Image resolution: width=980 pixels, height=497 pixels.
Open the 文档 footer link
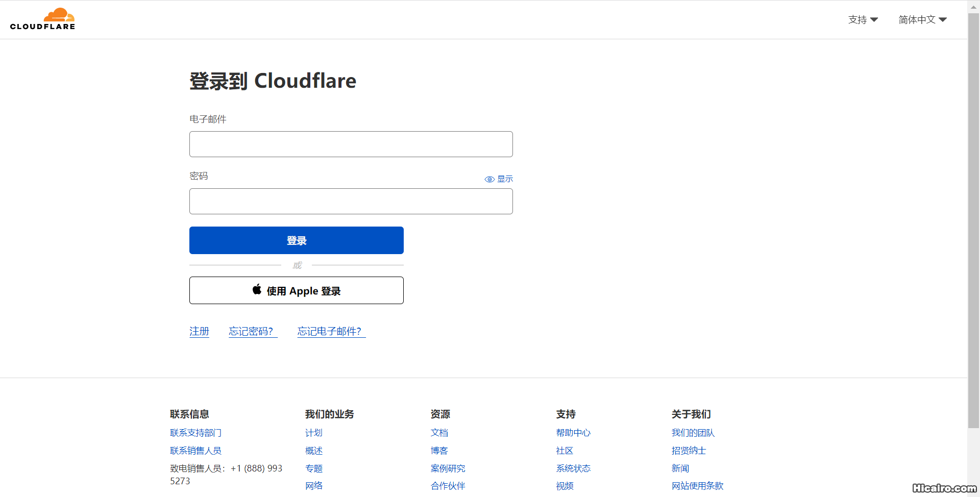pos(439,433)
